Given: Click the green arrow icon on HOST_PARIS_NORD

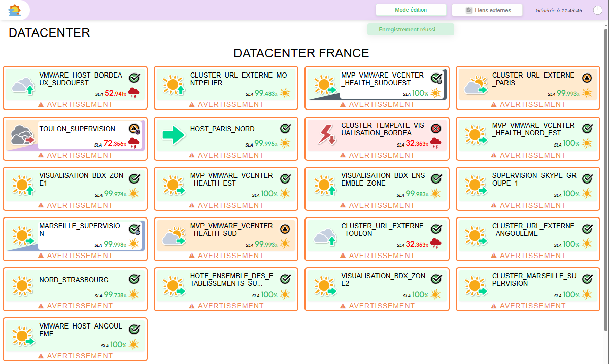Looking at the screenshot, I should point(175,135).
